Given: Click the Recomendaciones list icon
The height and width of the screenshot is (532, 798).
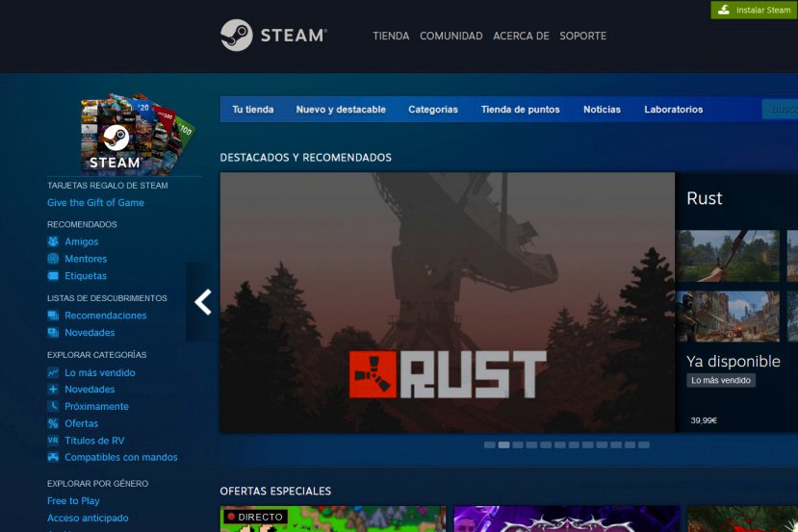Looking at the screenshot, I should pyautogui.click(x=53, y=316).
